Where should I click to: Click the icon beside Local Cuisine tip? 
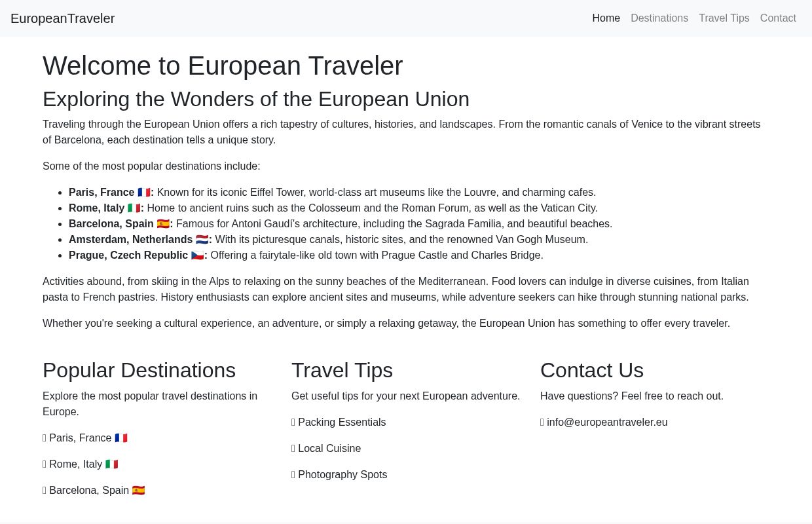point(293,448)
